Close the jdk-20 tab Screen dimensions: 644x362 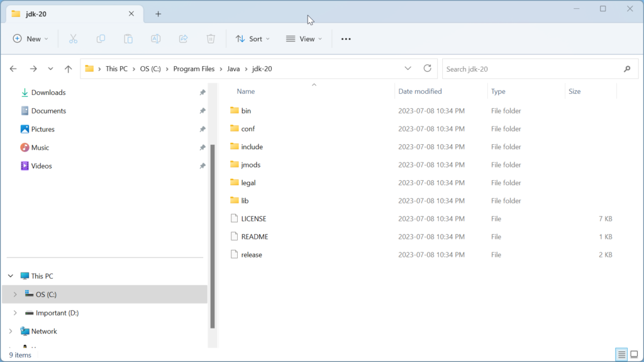[x=131, y=14]
